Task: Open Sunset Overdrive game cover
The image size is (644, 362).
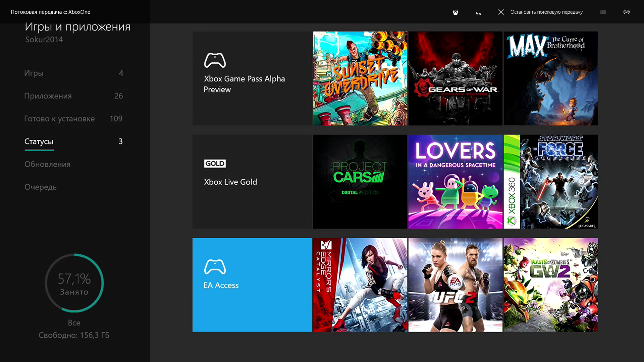Action: coord(360,78)
